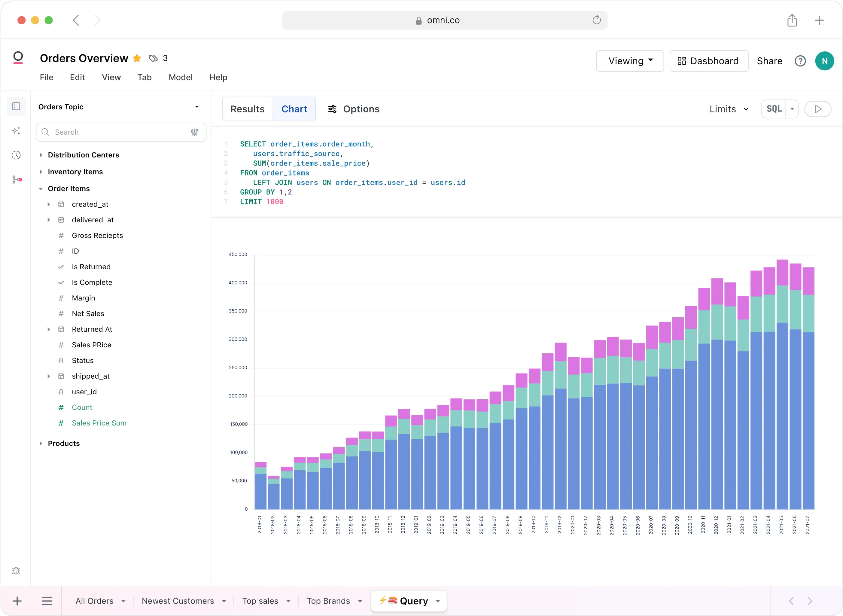Open the Orders Topic dropdown
The image size is (843, 616).
(x=197, y=107)
